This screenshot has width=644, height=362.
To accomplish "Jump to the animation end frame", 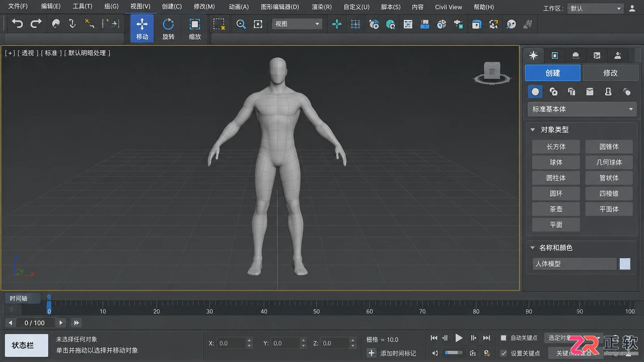I will pyautogui.click(x=487, y=338).
